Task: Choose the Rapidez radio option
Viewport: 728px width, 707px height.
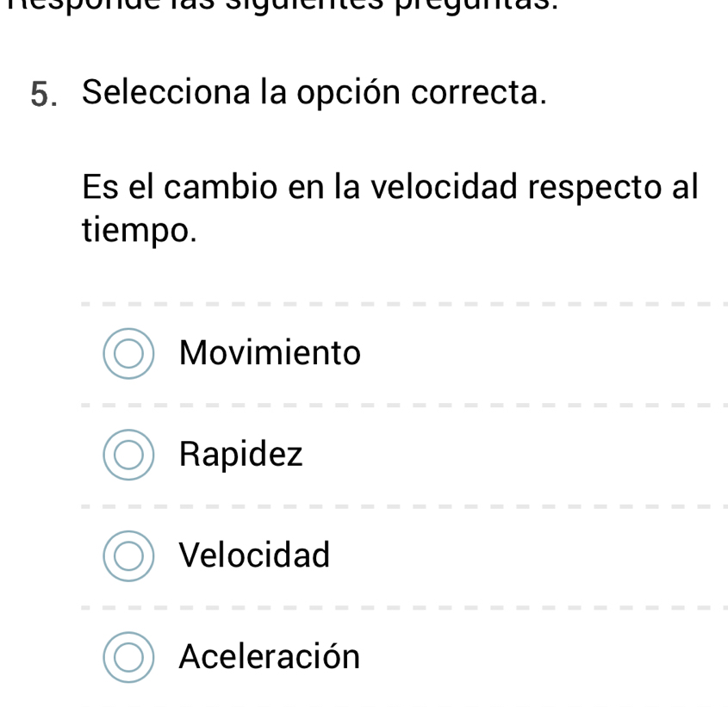Action: coord(129,455)
